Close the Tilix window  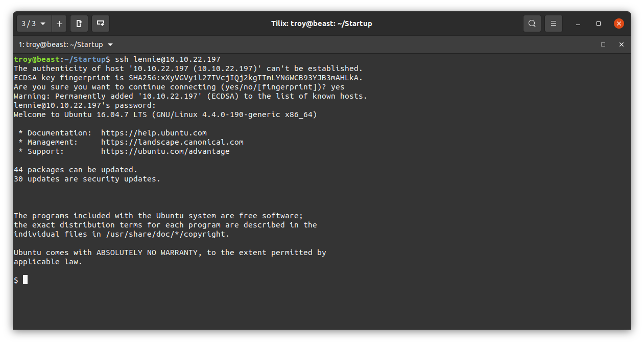(x=619, y=24)
